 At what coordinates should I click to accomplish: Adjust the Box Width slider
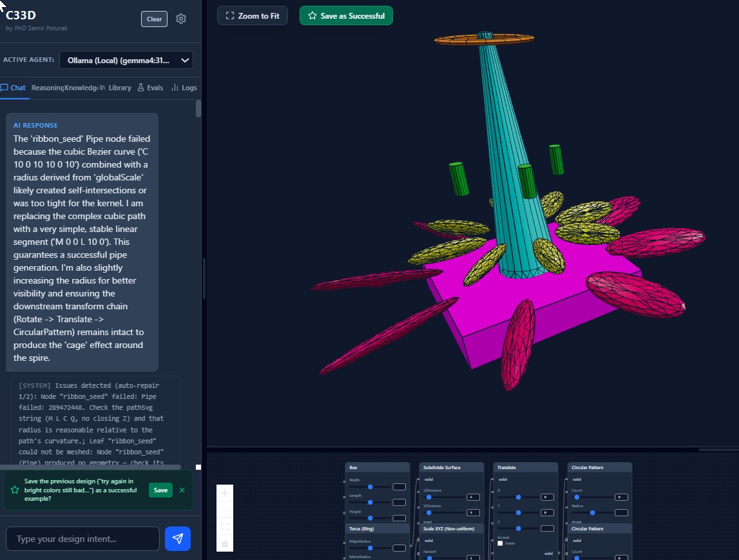tap(370, 487)
